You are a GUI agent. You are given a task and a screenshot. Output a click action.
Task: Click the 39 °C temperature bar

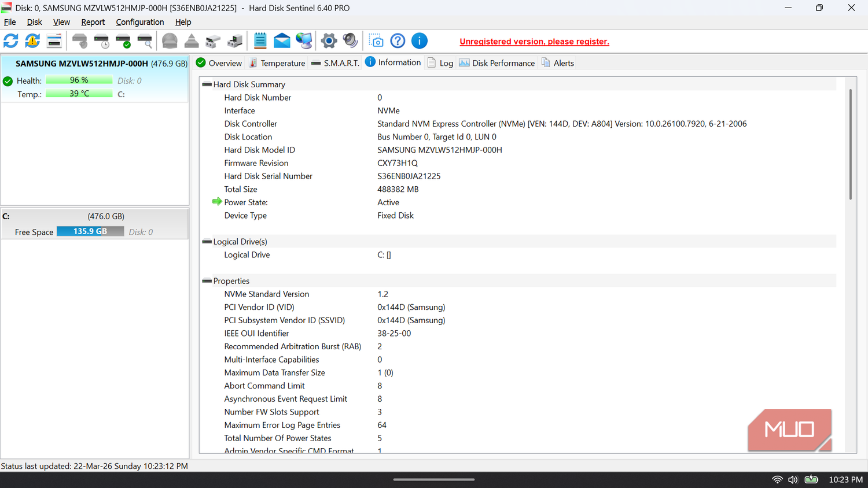coord(79,93)
